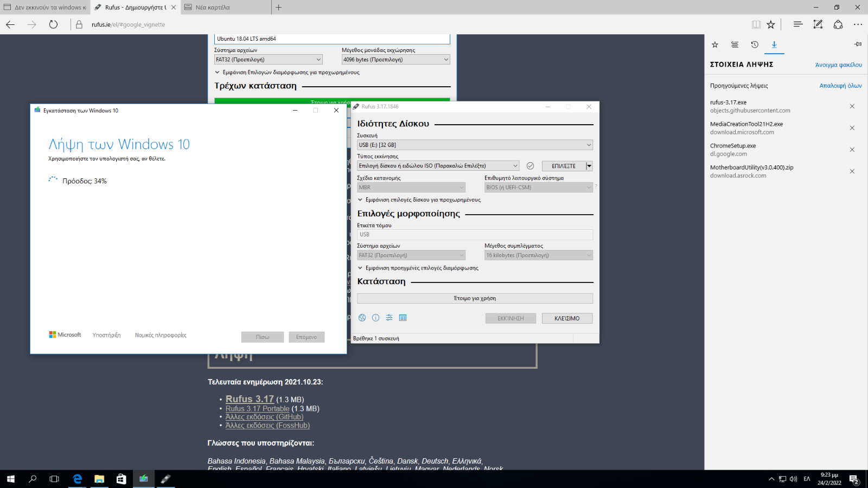
Task: Click Επόμενο button in Windows 10 setup
Action: (x=307, y=337)
